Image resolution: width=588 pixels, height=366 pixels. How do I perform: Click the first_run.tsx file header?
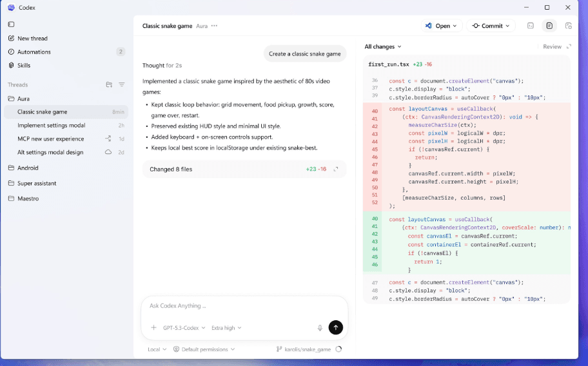[x=467, y=64]
